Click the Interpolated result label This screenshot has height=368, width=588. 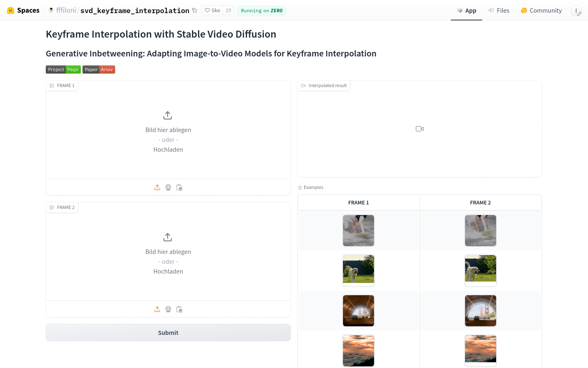pos(324,85)
